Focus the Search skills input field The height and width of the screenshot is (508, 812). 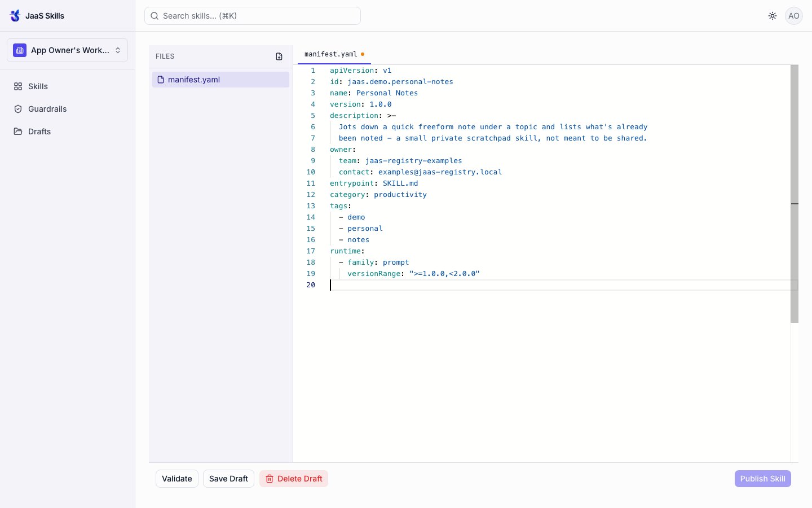[x=253, y=16]
